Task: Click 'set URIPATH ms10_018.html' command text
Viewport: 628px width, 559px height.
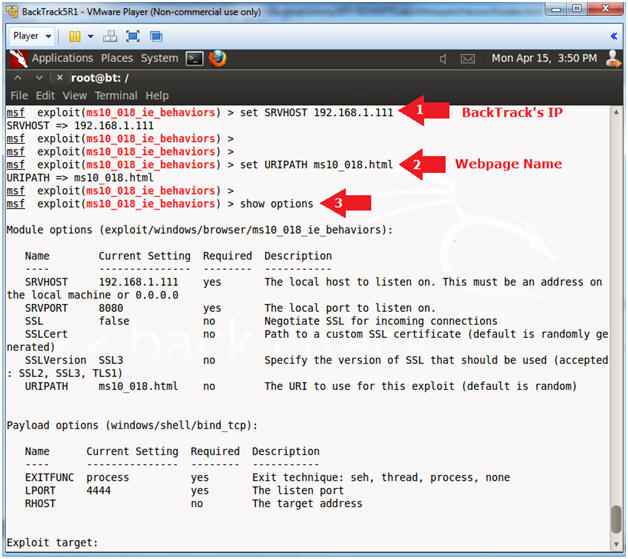Action: pos(316,165)
